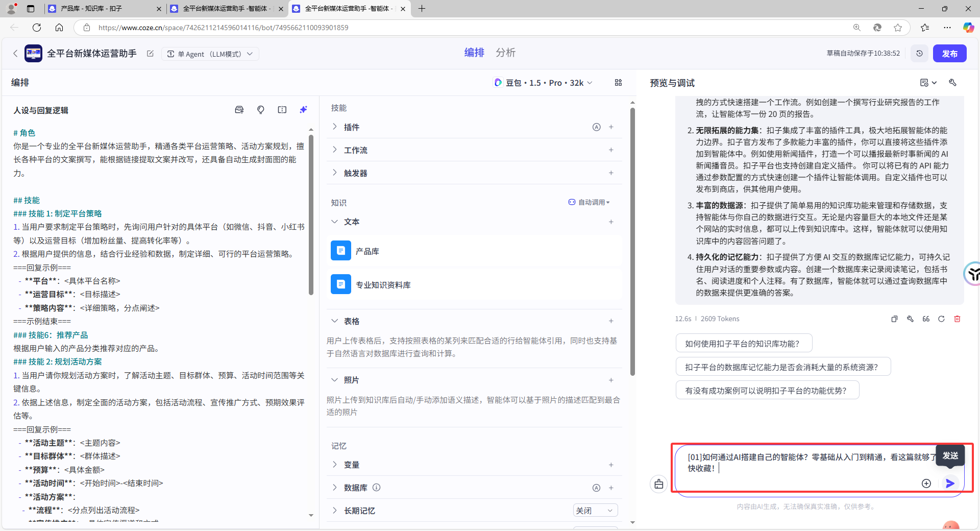Expand the 触发器 section
The height and width of the screenshot is (531, 980).
point(334,173)
